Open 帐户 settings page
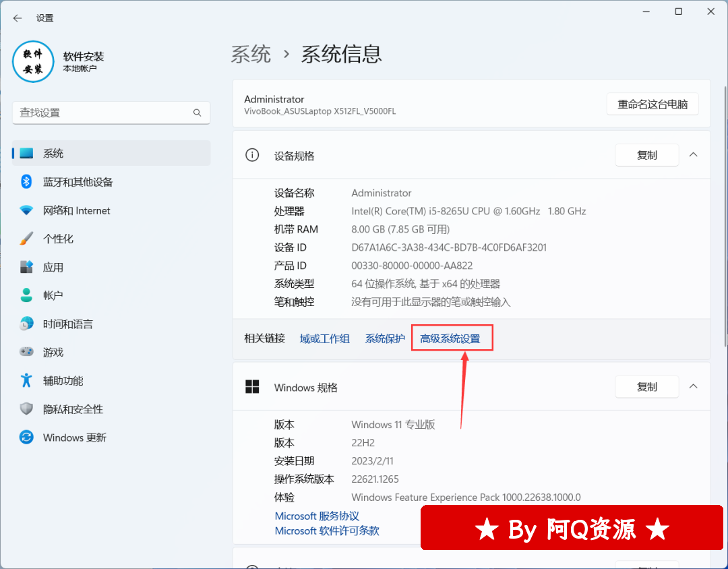 click(x=111, y=295)
